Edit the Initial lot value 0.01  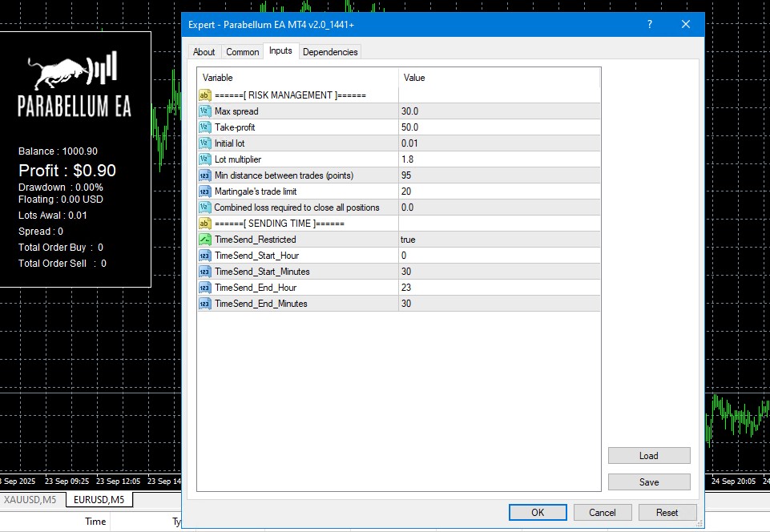pos(499,143)
